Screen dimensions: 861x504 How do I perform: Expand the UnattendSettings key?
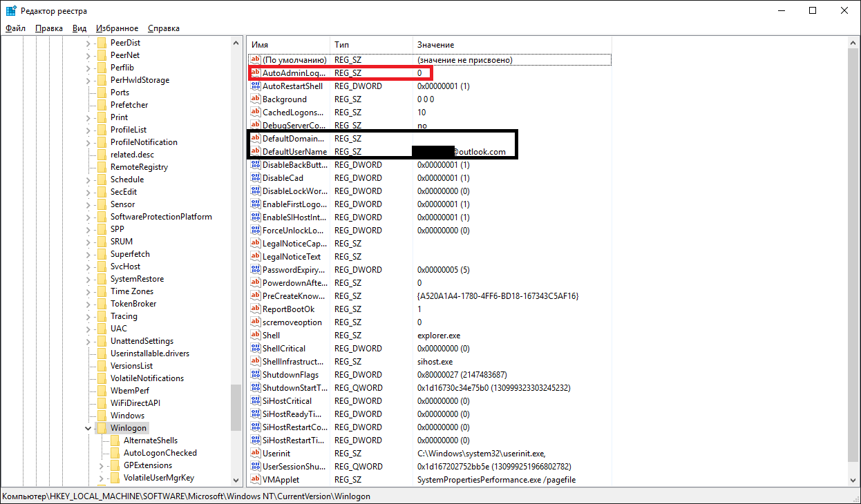click(88, 341)
